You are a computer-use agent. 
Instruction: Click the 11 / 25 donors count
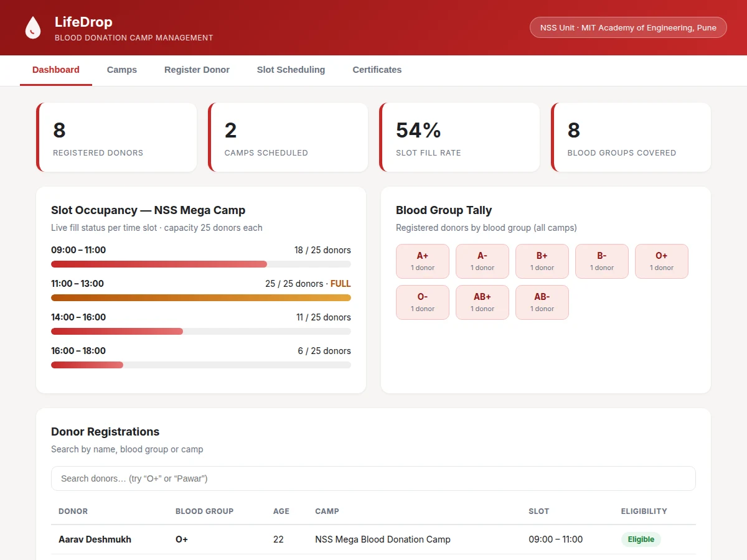tap(323, 317)
